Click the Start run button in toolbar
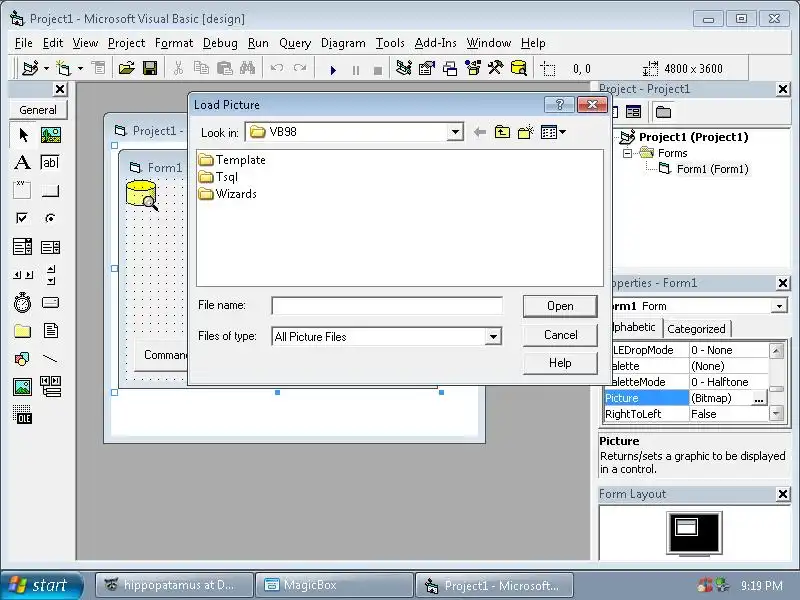Screen dimensions: 800x600 333,70
